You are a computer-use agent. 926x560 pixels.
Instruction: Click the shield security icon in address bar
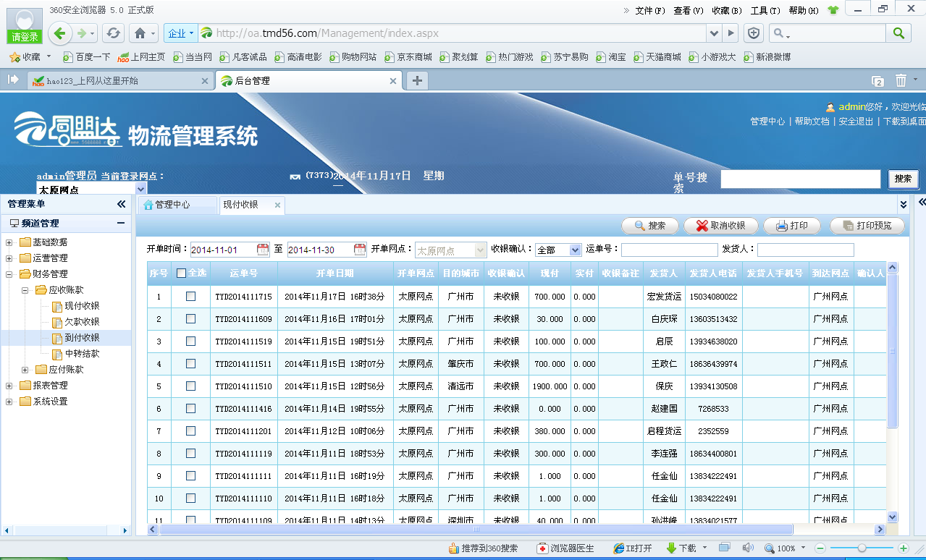(x=754, y=33)
